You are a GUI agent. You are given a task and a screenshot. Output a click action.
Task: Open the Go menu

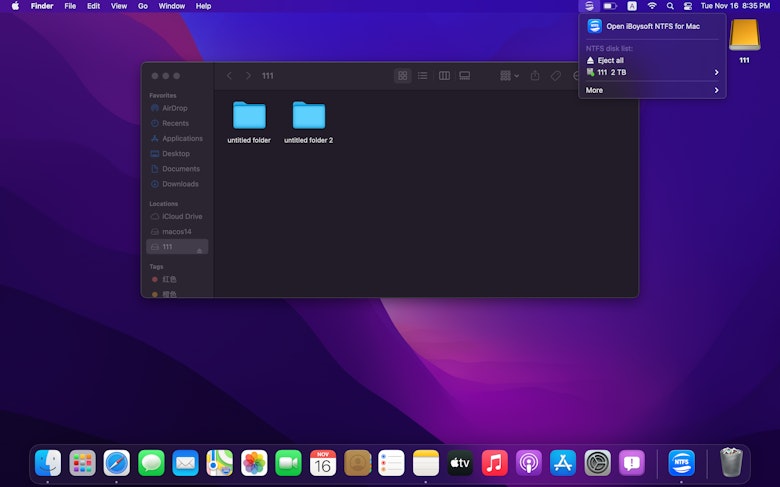(143, 6)
